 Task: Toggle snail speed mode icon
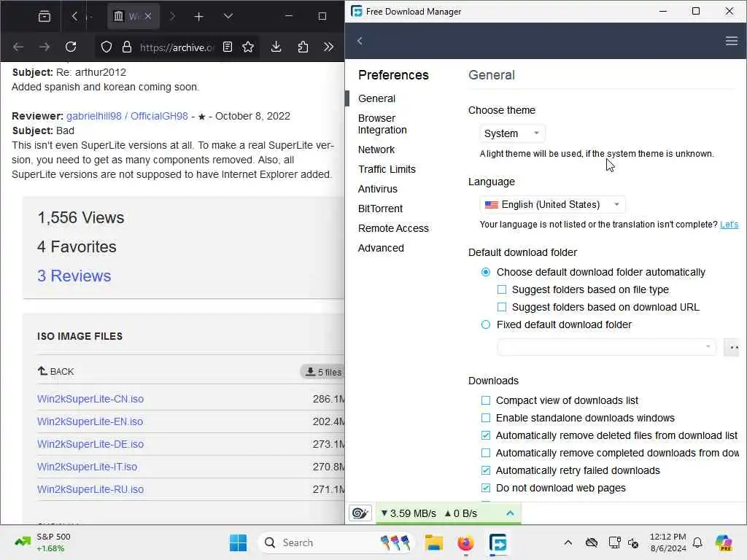point(360,513)
